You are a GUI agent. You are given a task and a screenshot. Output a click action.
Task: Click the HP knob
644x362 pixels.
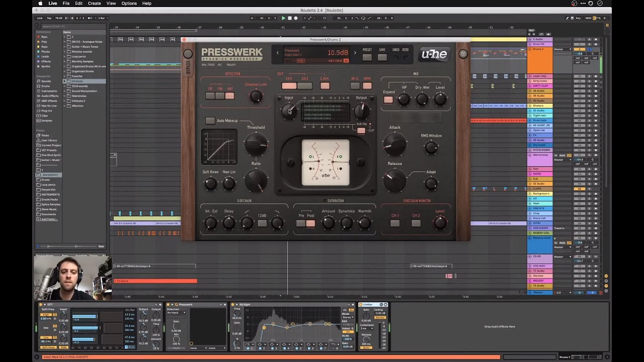point(404,99)
